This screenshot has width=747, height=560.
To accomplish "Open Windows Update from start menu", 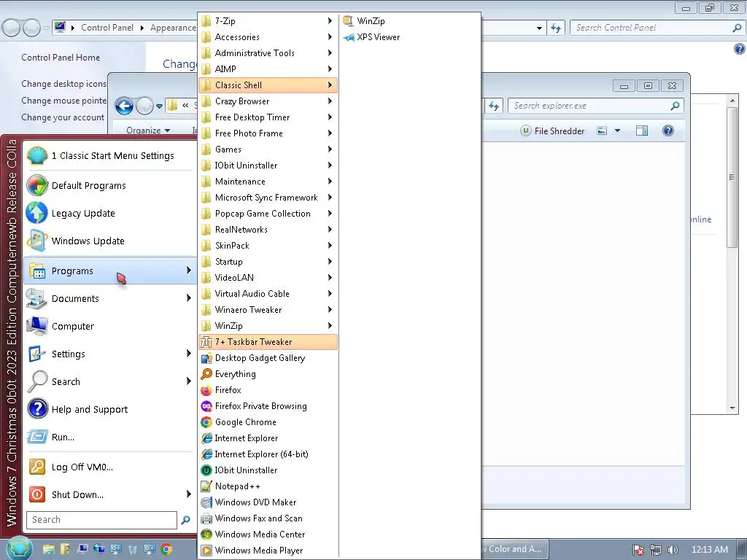I will 110,241.
